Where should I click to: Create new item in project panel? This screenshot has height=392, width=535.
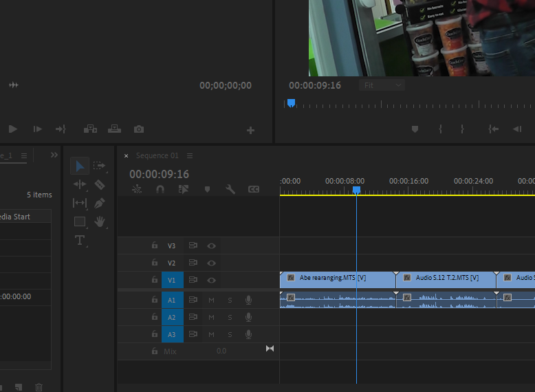(19, 387)
